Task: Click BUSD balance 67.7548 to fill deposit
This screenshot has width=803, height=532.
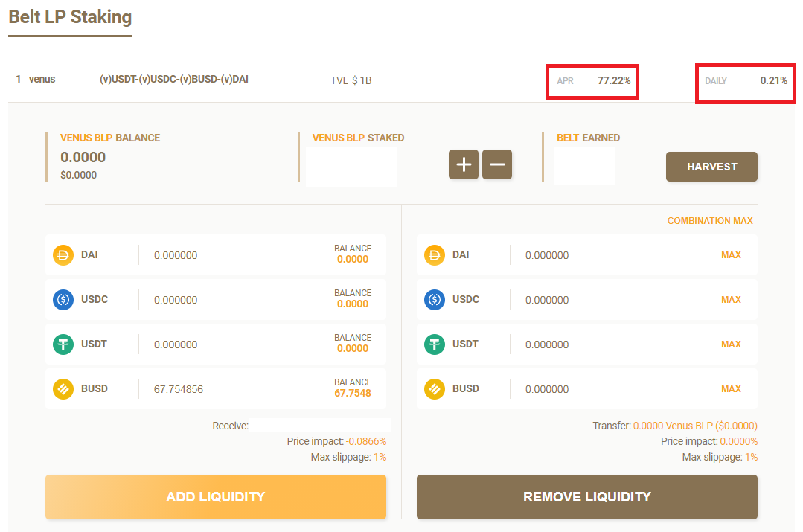Action: pos(352,394)
